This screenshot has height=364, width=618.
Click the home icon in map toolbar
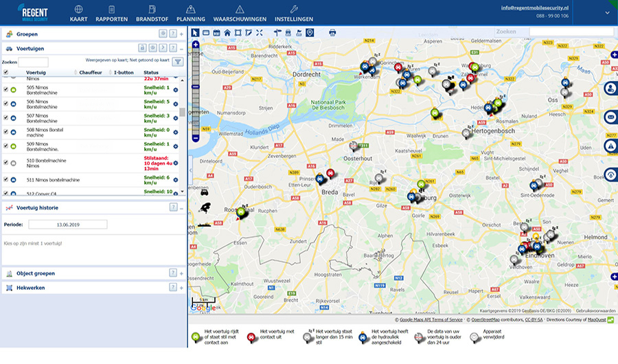(227, 32)
